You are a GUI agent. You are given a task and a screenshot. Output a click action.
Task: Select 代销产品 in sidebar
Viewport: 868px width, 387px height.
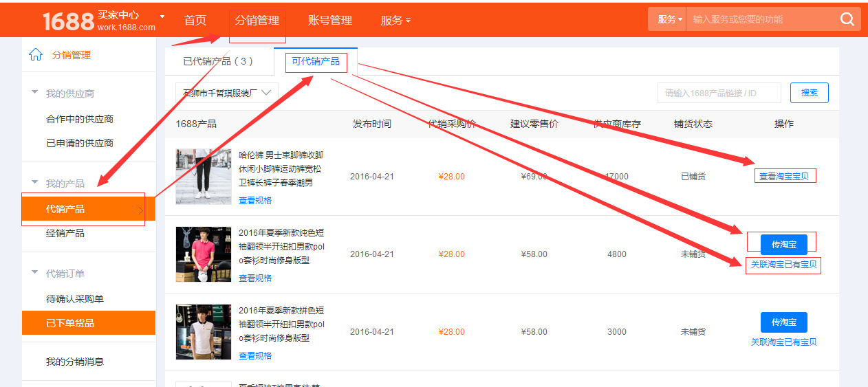click(89, 209)
